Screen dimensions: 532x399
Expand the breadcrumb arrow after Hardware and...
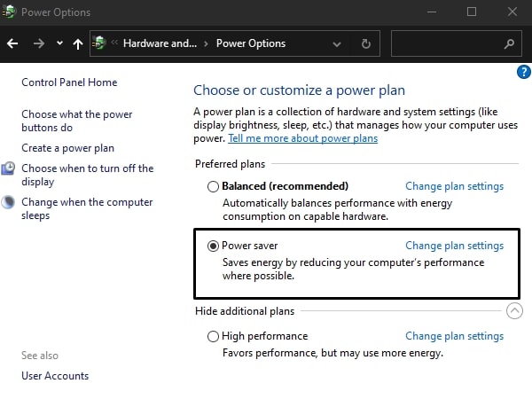(x=206, y=43)
